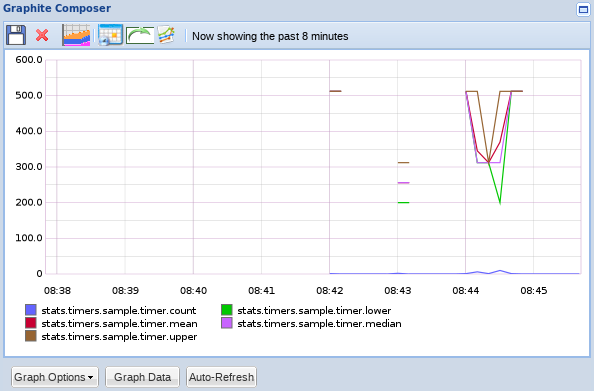Click the red swatch for timer.mean
This screenshot has width=594, height=391.
31,323
